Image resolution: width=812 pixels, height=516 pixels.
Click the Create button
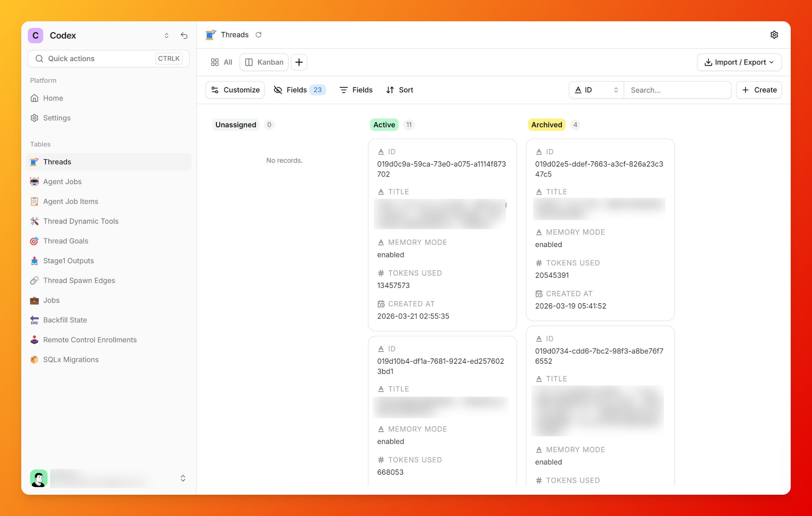click(759, 90)
